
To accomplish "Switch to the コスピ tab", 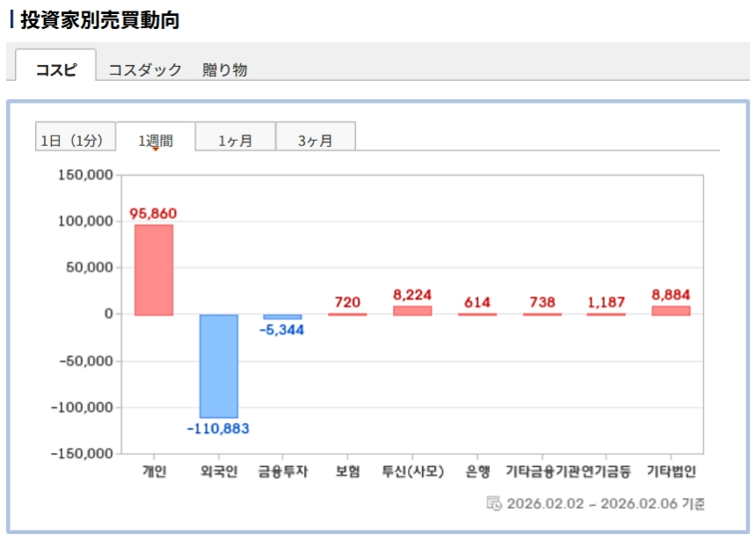I will [x=55, y=69].
